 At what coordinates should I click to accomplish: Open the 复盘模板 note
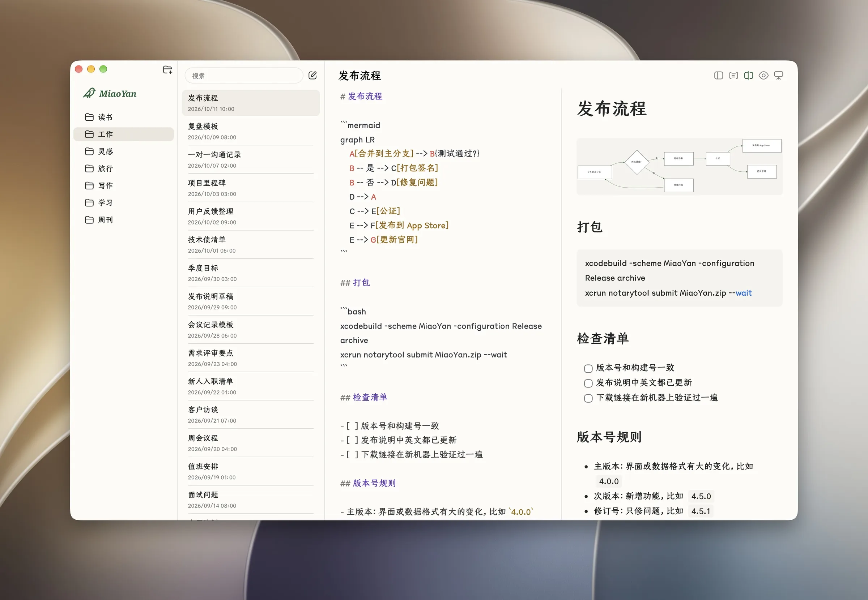pyautogui.click(x=251, y=131)
